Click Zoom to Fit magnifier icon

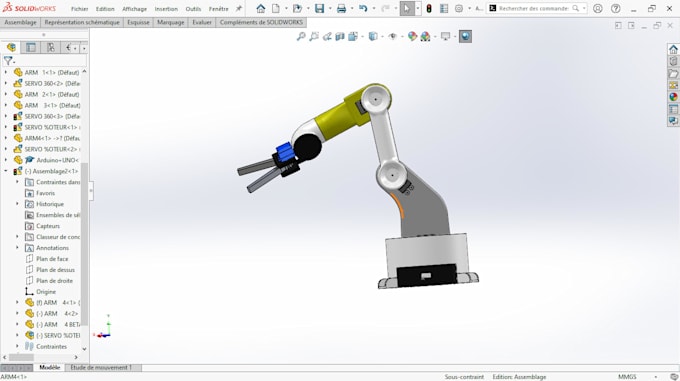[x=301, y=36]
